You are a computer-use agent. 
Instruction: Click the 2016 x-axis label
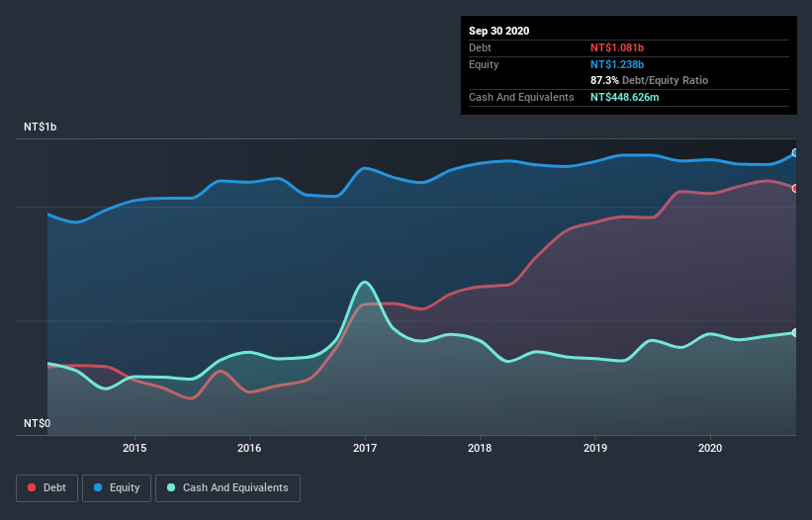click(x=249, y=448)
